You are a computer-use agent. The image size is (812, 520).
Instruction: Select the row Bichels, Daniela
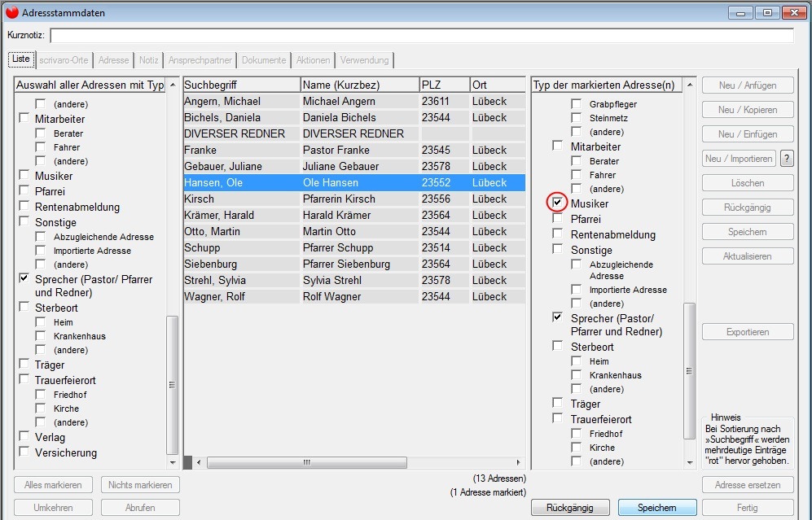(354, 117)
